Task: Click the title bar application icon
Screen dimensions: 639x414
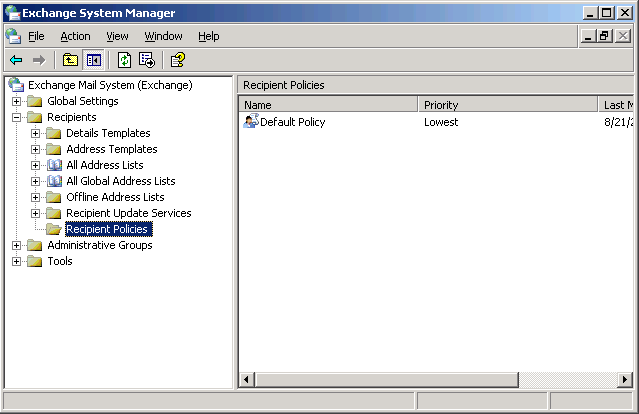Action: click(12, 13)
